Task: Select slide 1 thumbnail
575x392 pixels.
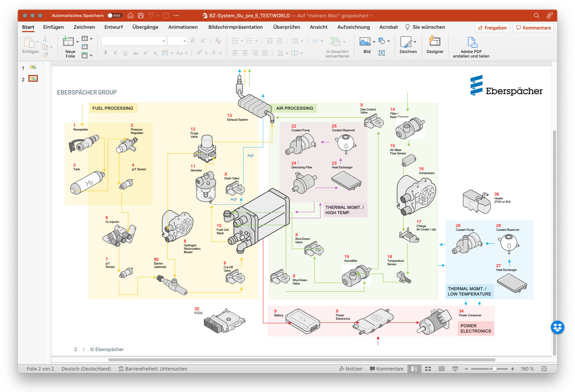Action: [x=33, y=67]
